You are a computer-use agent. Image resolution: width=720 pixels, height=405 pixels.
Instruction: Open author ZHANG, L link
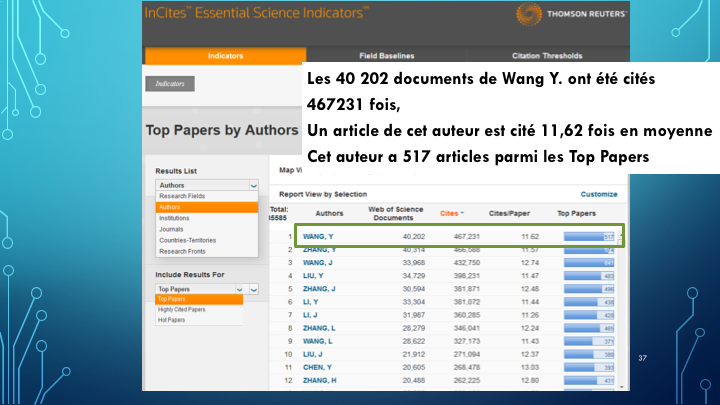319,328
